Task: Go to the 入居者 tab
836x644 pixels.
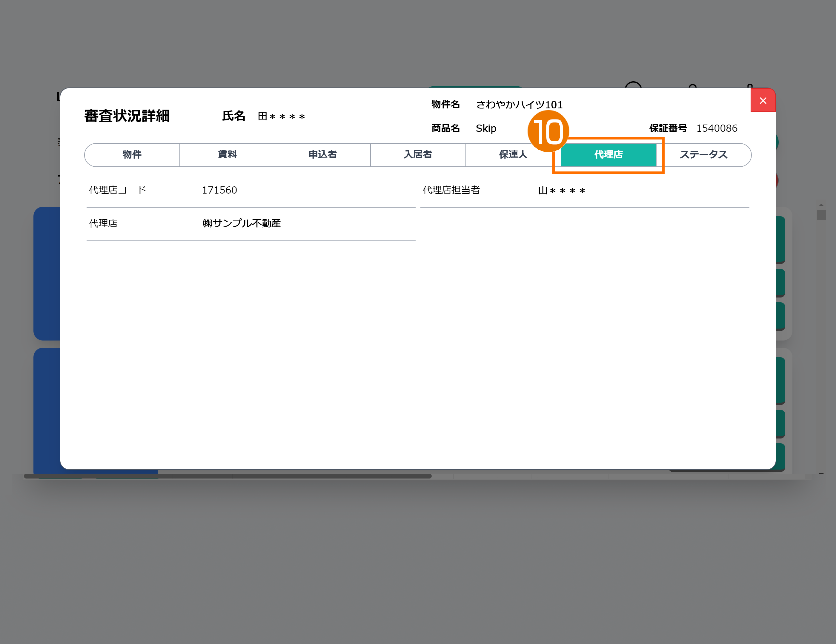Action: [x=418, y=155]
